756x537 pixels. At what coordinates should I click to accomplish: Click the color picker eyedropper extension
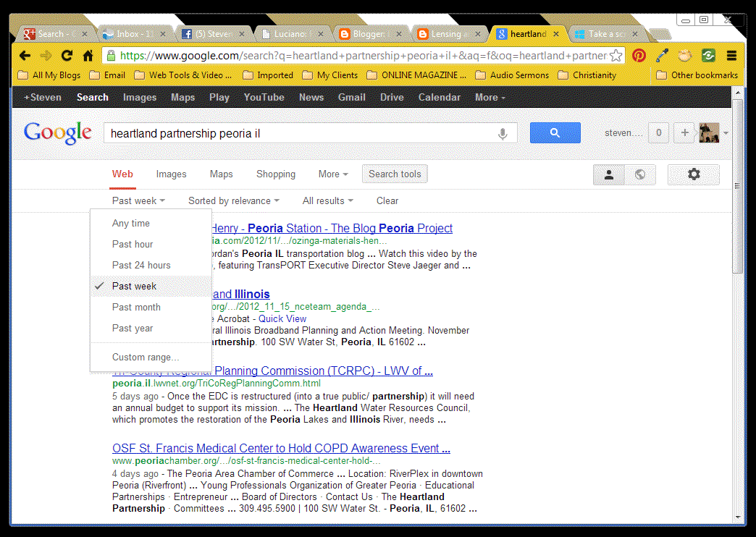tap(662, 56)
